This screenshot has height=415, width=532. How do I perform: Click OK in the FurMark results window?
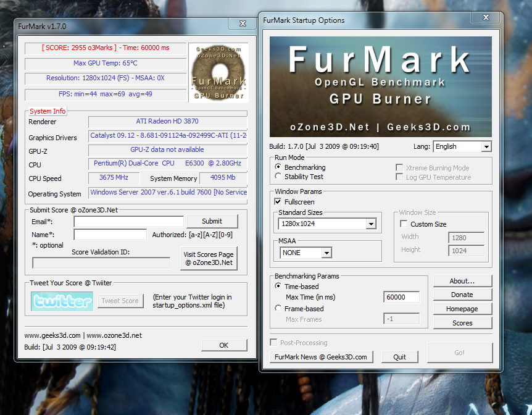tap(224, 345)
